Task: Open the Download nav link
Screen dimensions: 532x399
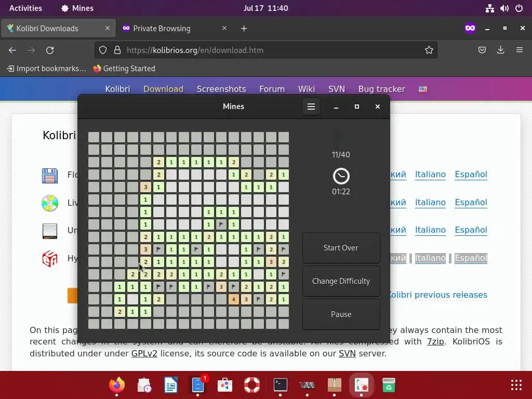Action: pyautogui.click(x=163, y=89)
